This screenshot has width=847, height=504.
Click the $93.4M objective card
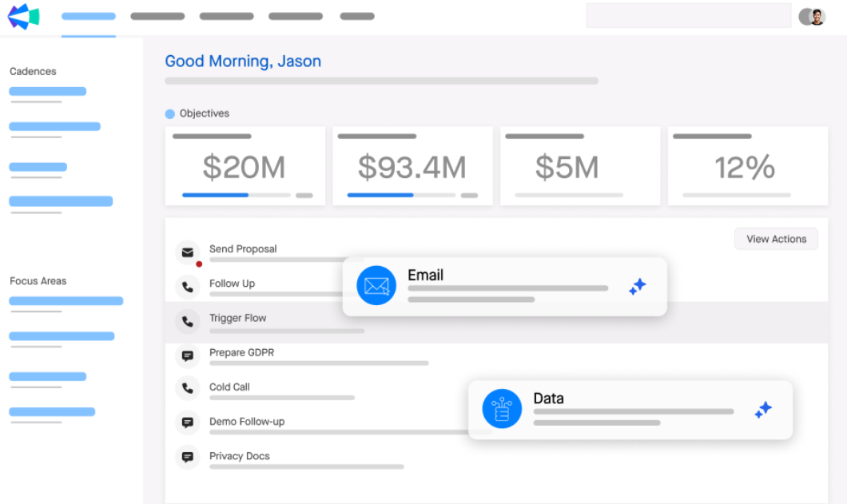tap(412, 166)
